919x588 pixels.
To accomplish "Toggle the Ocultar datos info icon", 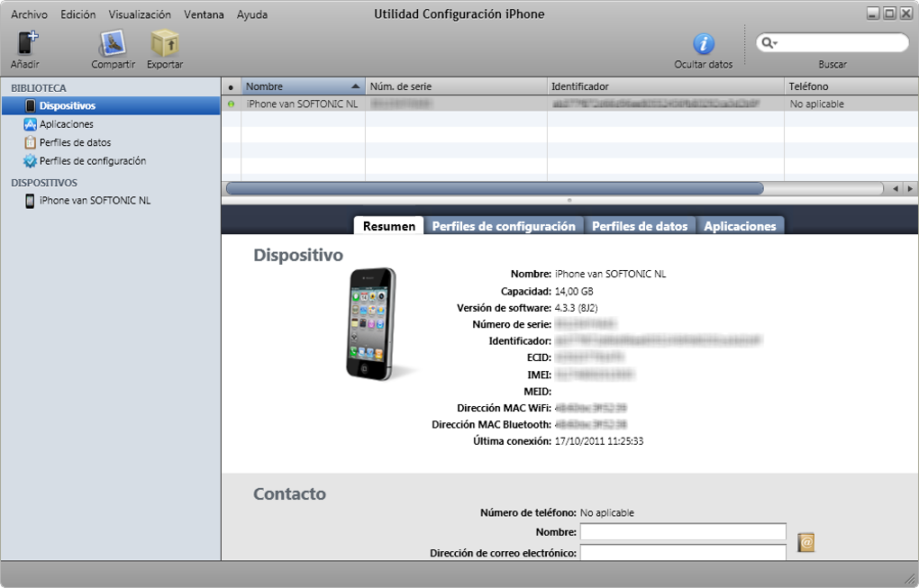I will pos(704,44).
